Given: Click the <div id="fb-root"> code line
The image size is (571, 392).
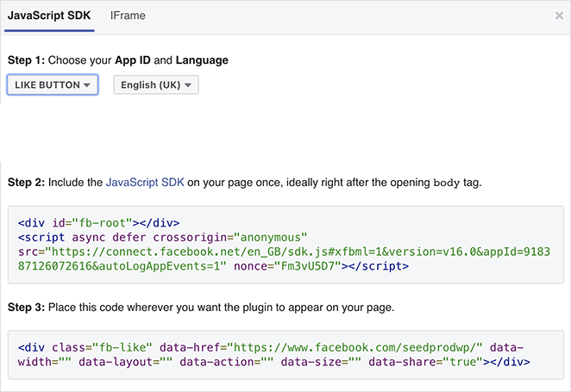Looking at the screenshot, I should (x=98, y=222).
